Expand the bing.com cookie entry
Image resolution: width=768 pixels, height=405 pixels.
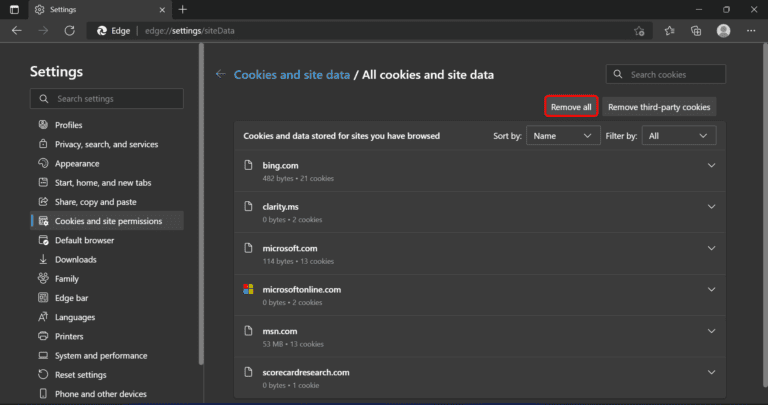pyautogui.click(x=712, y=165)
